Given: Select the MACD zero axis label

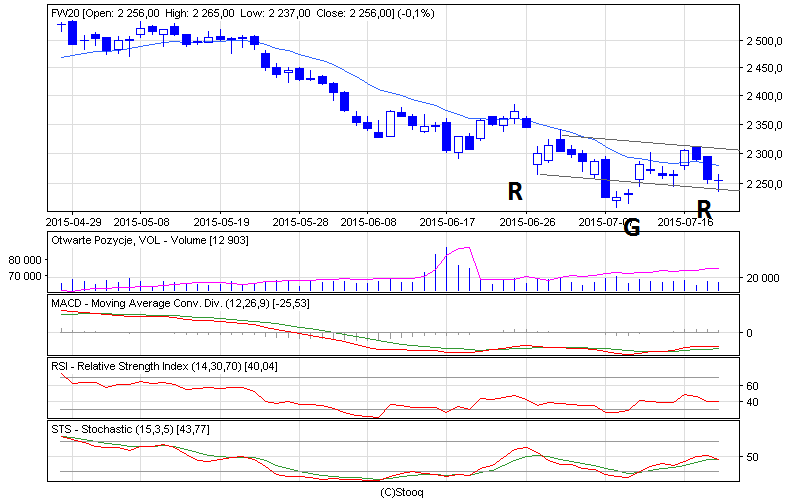Looking at the screenshot, I should tap(749, 333).
